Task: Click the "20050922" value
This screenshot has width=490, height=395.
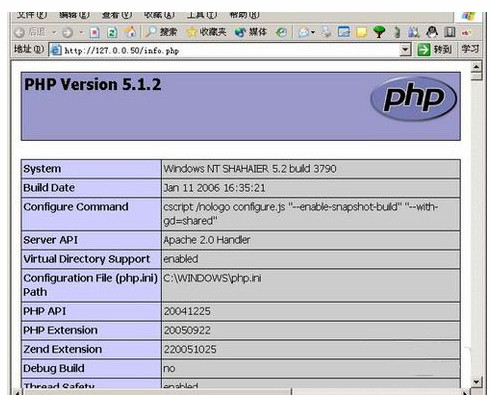Action: tap(187, 330)
